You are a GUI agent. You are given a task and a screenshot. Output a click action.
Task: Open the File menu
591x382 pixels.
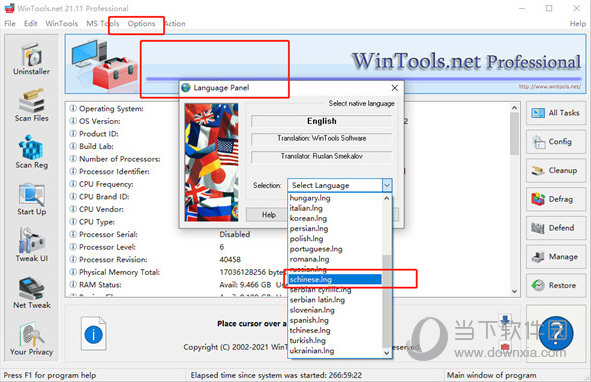[x=10, y=23]
